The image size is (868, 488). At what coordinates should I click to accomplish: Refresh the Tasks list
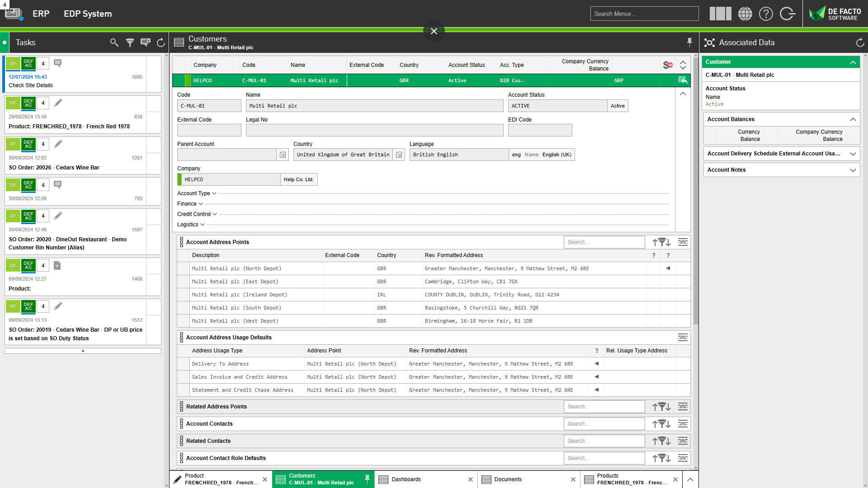pos(160,42)
